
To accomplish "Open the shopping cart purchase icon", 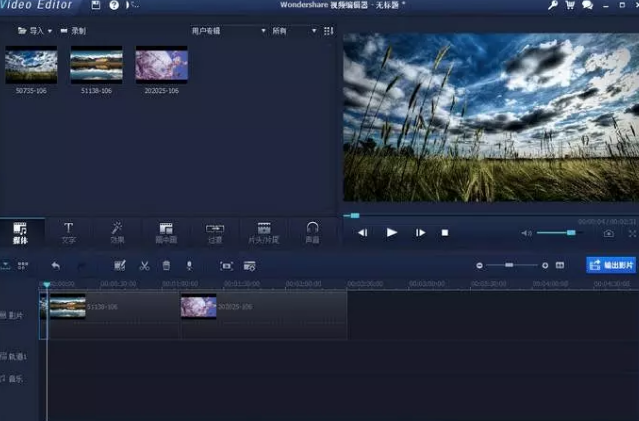I will [570, 5].
